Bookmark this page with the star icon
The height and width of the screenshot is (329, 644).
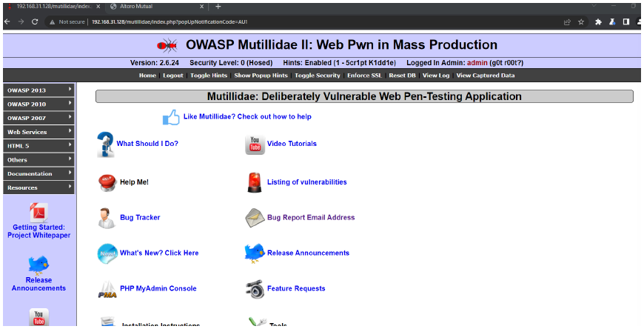(x=581, y=21)
